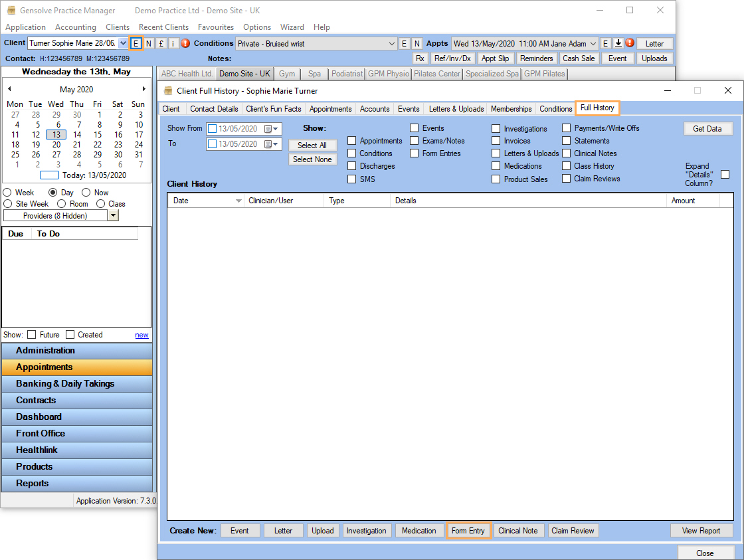Click the client info (i) icon
This screenshot has width=744, height=560.
click(173, 43)
